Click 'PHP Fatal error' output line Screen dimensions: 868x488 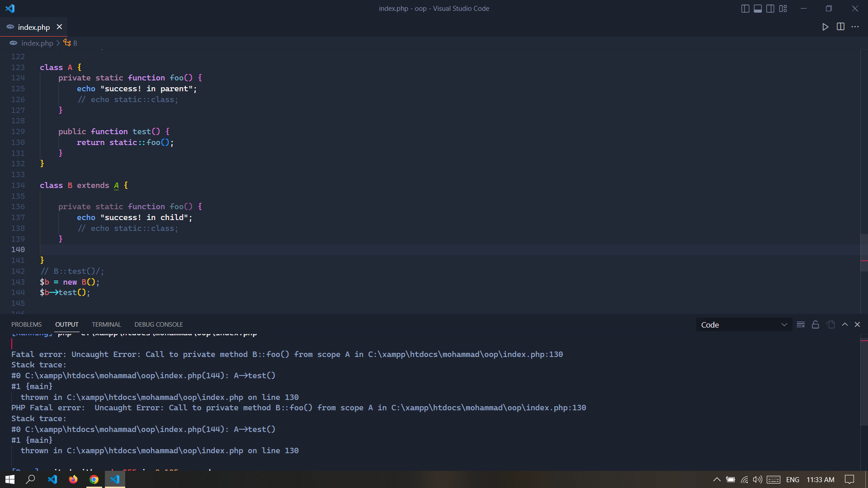click(x=298, y=408)
